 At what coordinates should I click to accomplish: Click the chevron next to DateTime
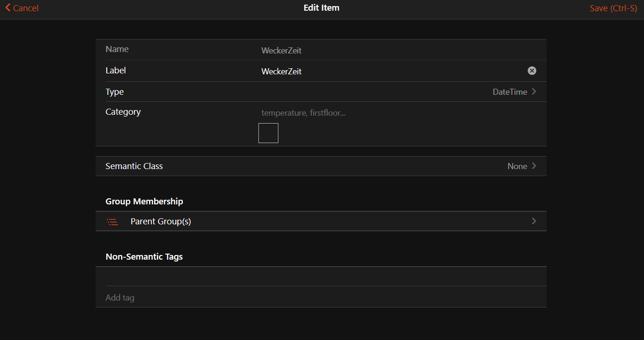pyautogui.click(x=534, y=92)
